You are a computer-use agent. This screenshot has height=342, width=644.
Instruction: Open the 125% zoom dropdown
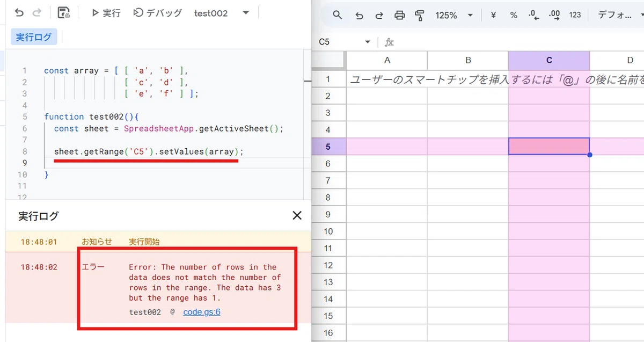click(x=453, y=15)
